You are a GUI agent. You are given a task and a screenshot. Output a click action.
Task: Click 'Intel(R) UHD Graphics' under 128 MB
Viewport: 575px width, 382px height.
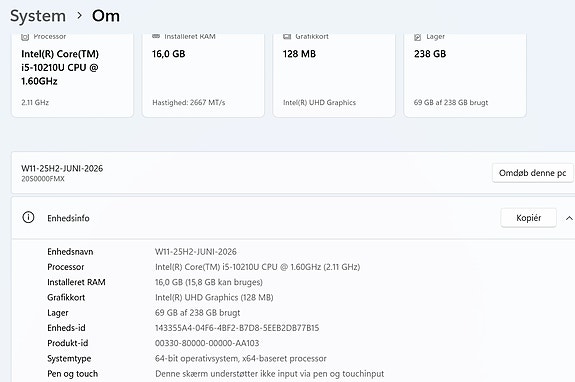(x=319, y=103)
